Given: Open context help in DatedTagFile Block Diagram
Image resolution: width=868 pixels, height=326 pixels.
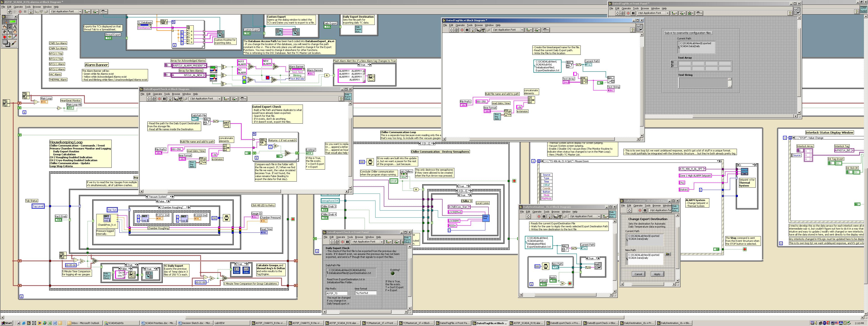Looking at the screenshot, I should point(633,30).
